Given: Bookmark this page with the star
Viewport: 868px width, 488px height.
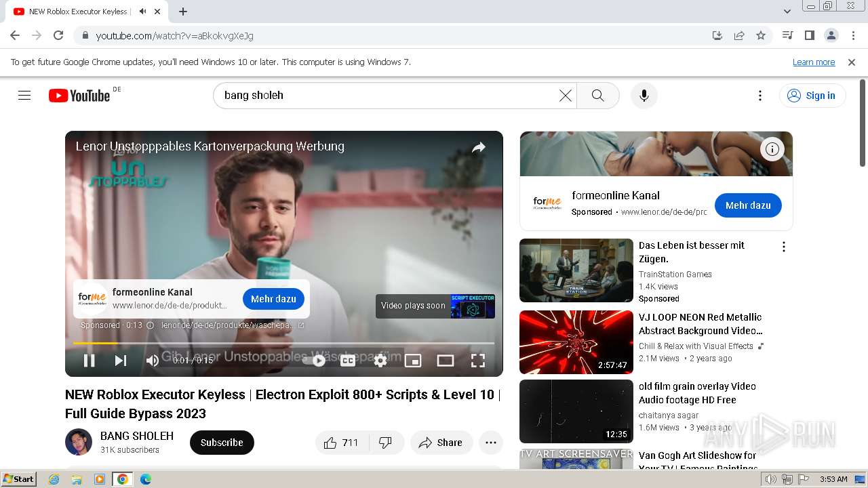Looking at the screenshot, I should [761, 35].
